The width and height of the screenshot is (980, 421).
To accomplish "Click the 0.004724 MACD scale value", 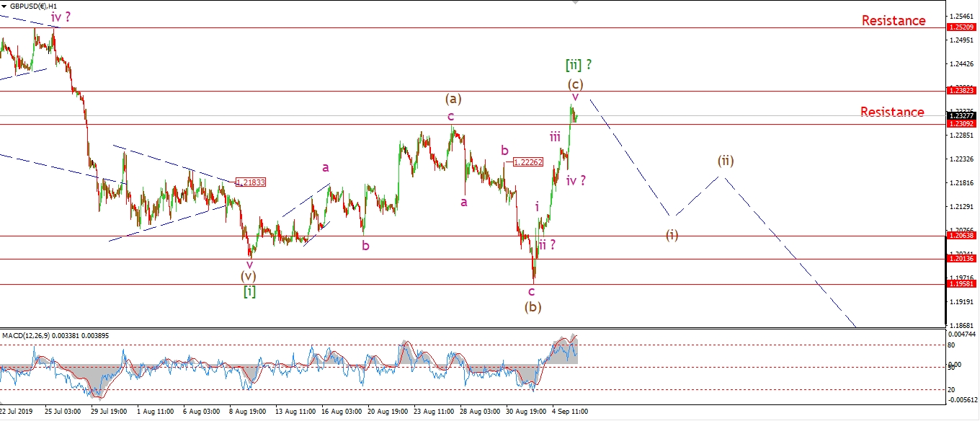I will [x=963, y=334].
